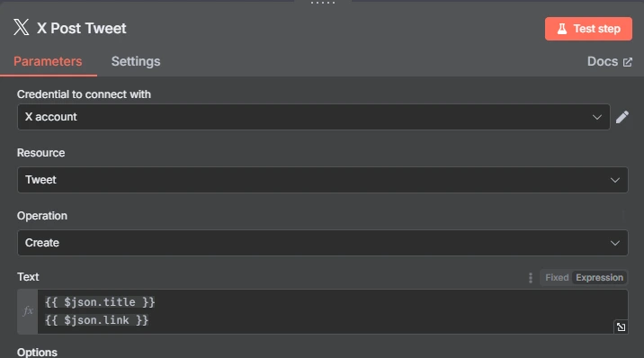Switch to the Parameters tab
Image resolution: width=644 pixels, height=358 pixels.
click(x=48, y=61)
